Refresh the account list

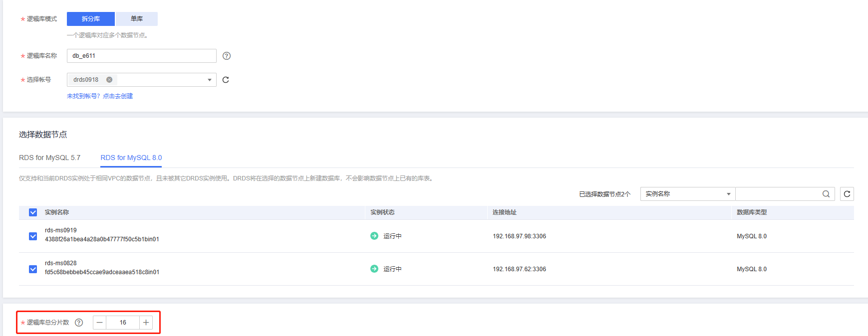point(226,80)
